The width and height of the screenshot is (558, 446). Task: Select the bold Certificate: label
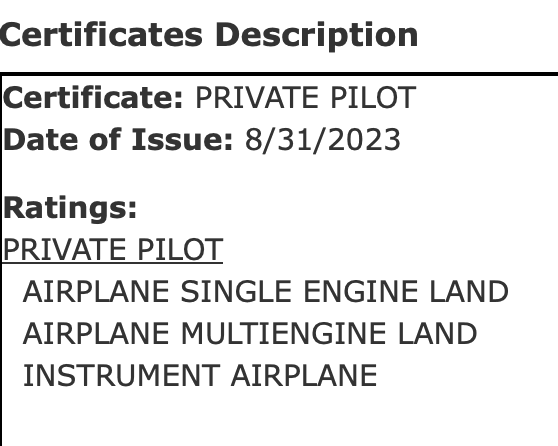[x=93, y=97]
